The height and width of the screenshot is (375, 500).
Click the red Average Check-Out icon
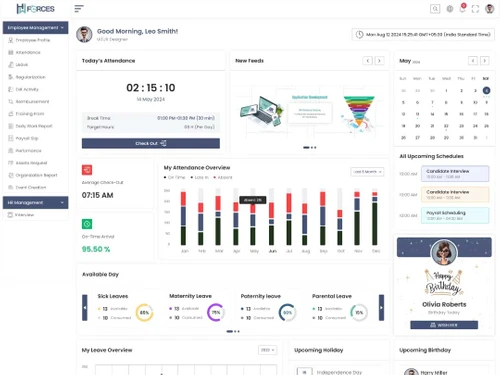point(87,170)
